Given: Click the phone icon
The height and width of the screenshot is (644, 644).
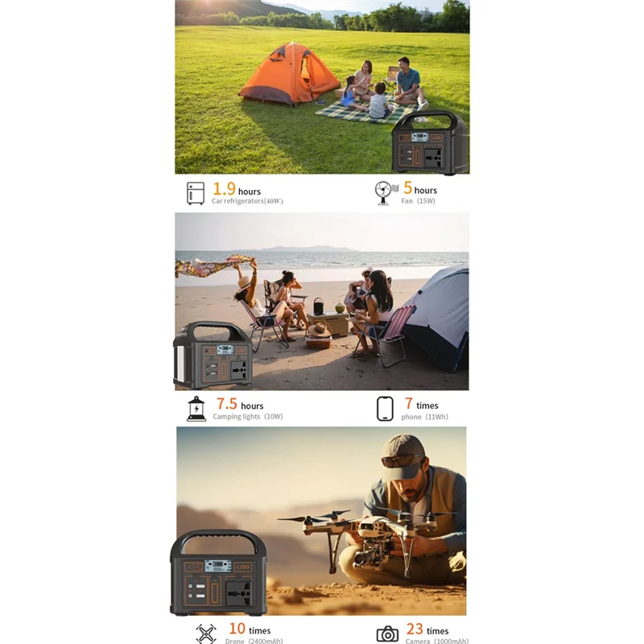Looking at the screenshot, I should pos(385,409).
